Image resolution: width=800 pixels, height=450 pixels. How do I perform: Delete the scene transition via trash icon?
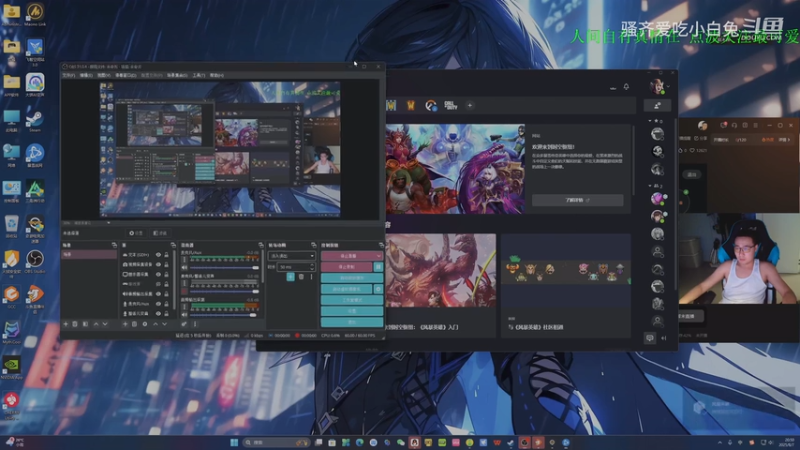[301, 277]
